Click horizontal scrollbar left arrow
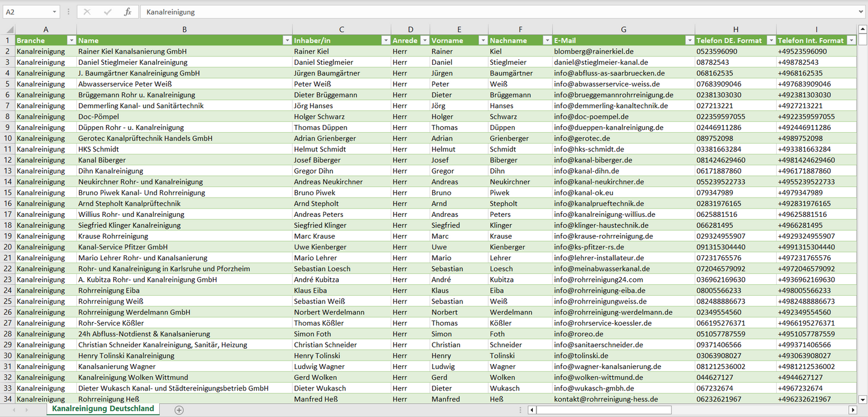Image resolution: width=868 pixels, height=417 pixels. pos(532,410)
